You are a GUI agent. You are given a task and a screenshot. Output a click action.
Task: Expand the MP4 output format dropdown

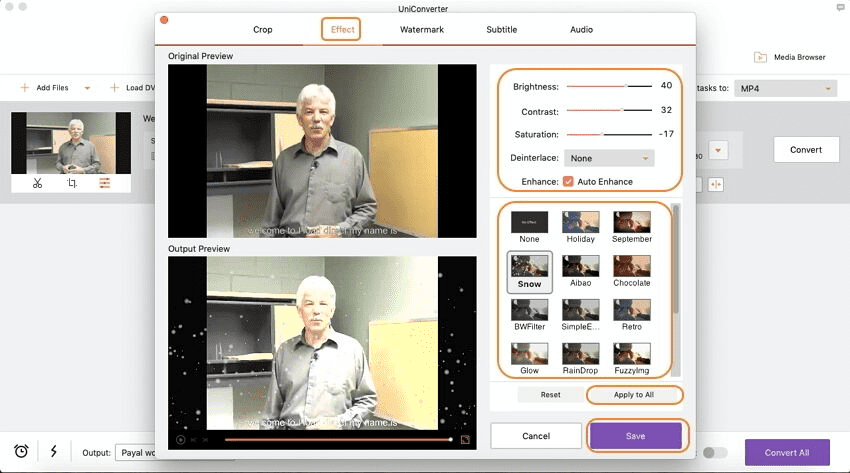coord(785,88)
